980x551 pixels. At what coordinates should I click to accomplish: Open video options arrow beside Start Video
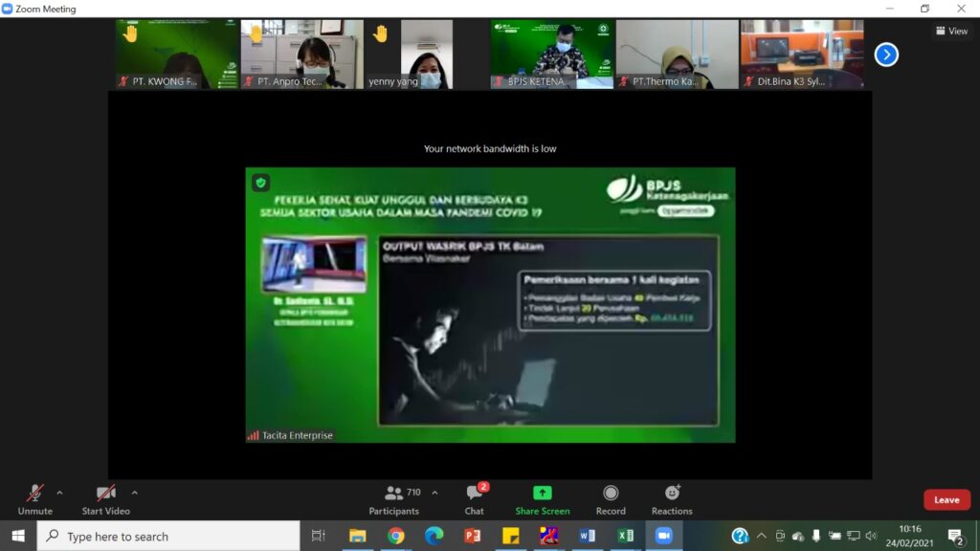coord(134,493)
